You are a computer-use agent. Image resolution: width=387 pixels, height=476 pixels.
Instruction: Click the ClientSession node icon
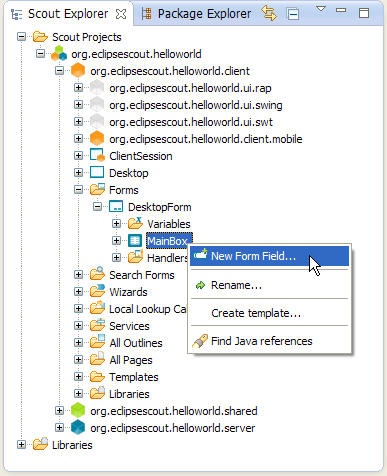coord(97,156)
